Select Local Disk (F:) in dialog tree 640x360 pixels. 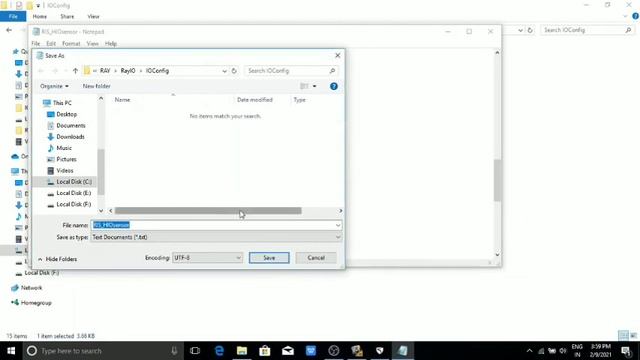[73, 204]
